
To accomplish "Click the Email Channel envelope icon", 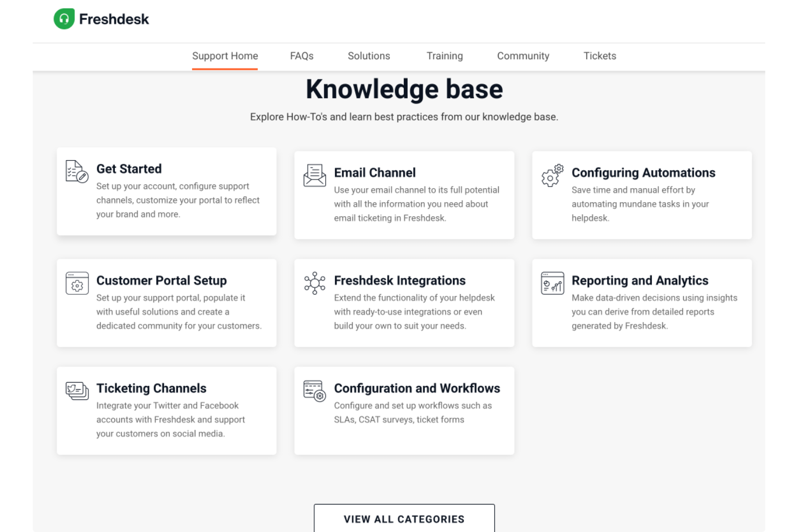I will 314,175.
